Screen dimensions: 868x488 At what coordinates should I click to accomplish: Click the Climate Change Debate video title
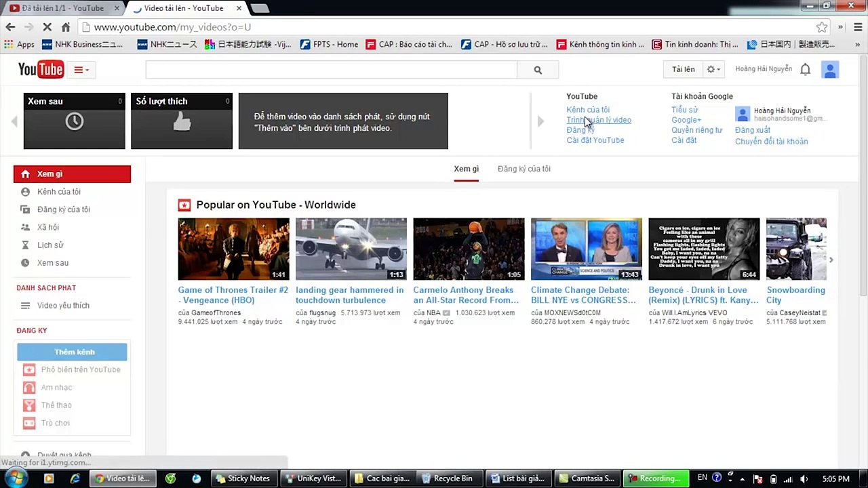pos(583,295)
